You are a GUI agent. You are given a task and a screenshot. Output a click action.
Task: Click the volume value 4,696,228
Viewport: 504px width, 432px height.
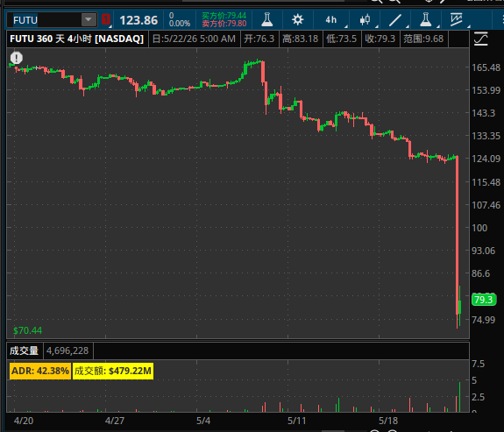tap(67, 351)
